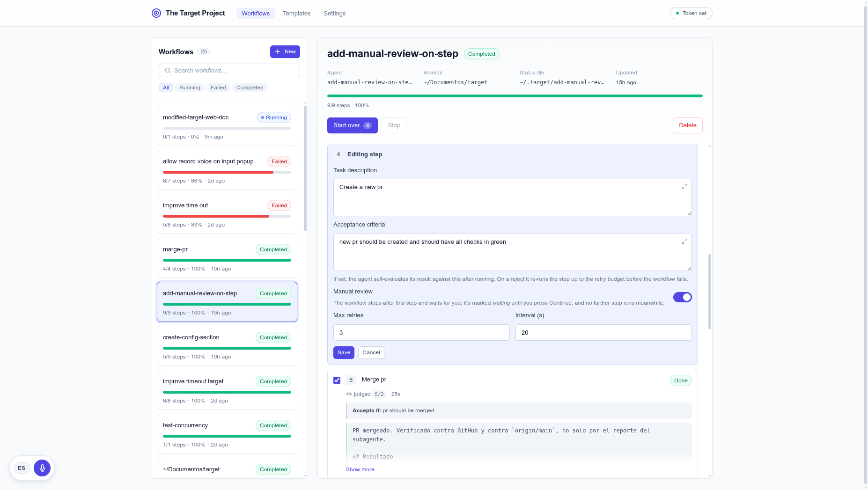Open the Templates tab

click(296, 13)
